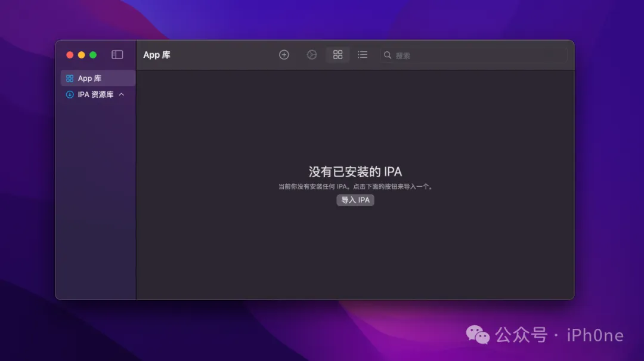Click the App 库 window title
Image resolution: width=644 pixels, height=361 pixels.
click(x=157, y=55)
